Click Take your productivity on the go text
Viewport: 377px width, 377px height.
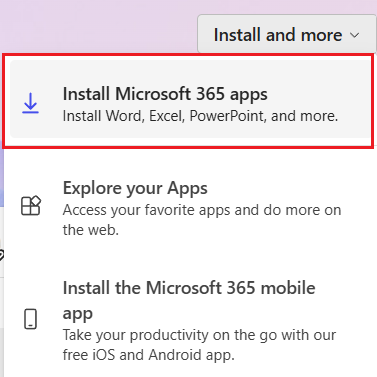(x=199, y=335)
